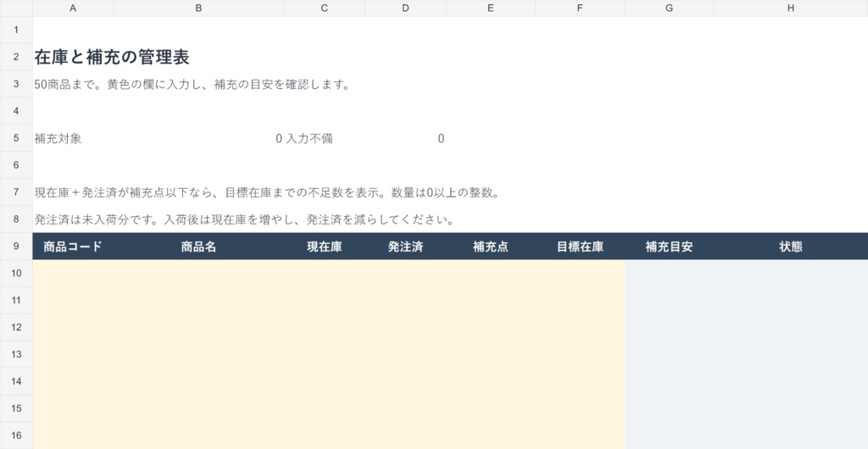Click the description starting 50商品まで

click(192, 85)
